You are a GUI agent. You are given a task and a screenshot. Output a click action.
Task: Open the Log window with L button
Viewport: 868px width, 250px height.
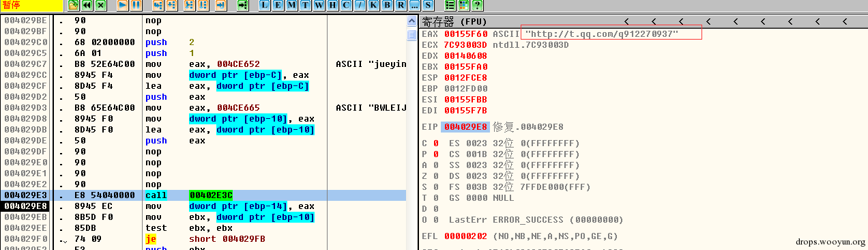click(264, 5)
